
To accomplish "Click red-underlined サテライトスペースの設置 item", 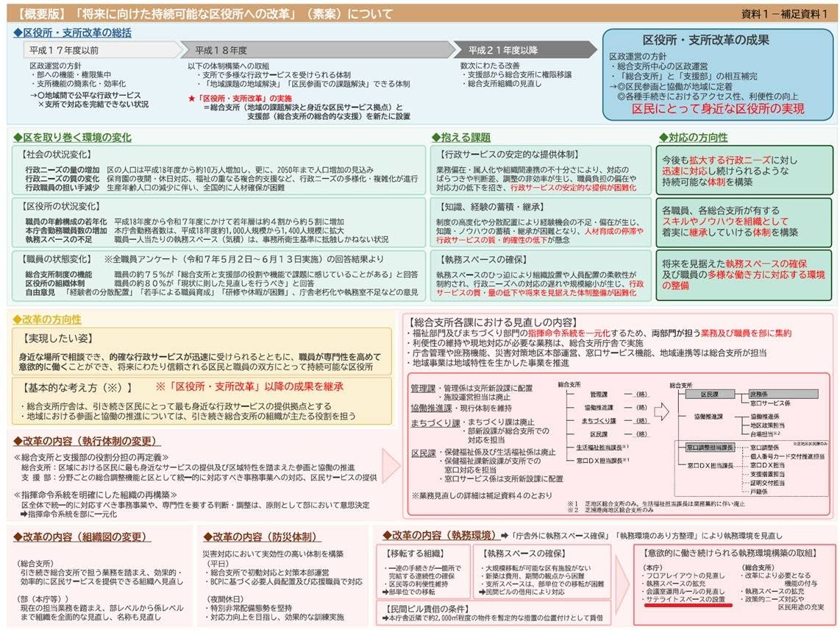I will click(686, 599).
